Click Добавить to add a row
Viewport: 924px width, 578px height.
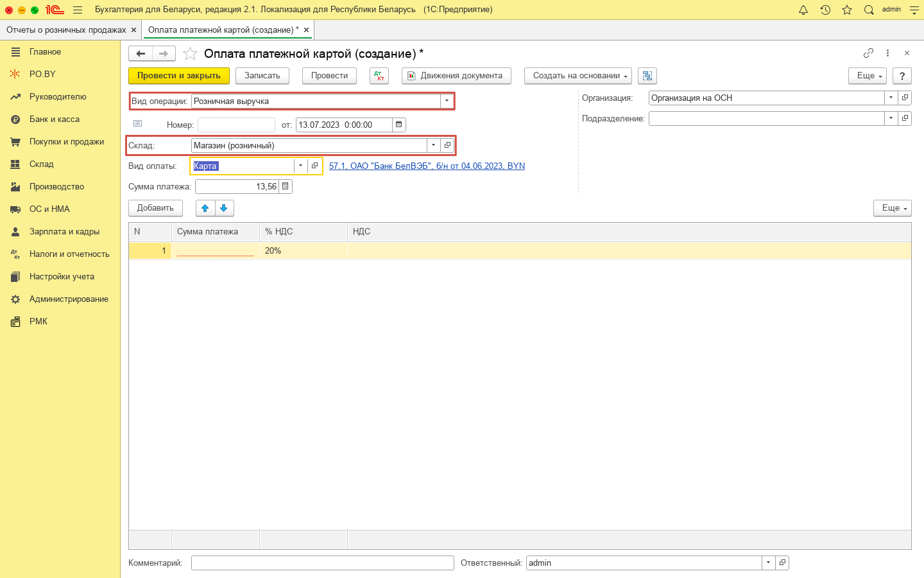tap(155, 208)
